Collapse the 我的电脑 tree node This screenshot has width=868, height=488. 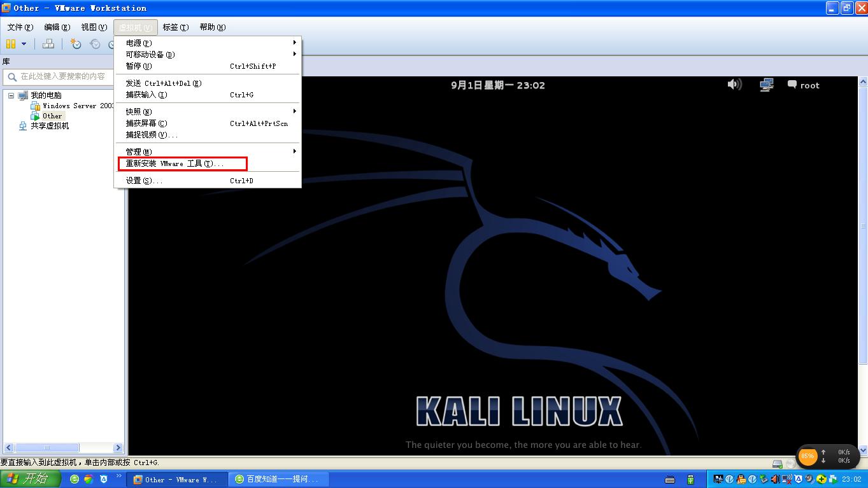click(11, 95)
